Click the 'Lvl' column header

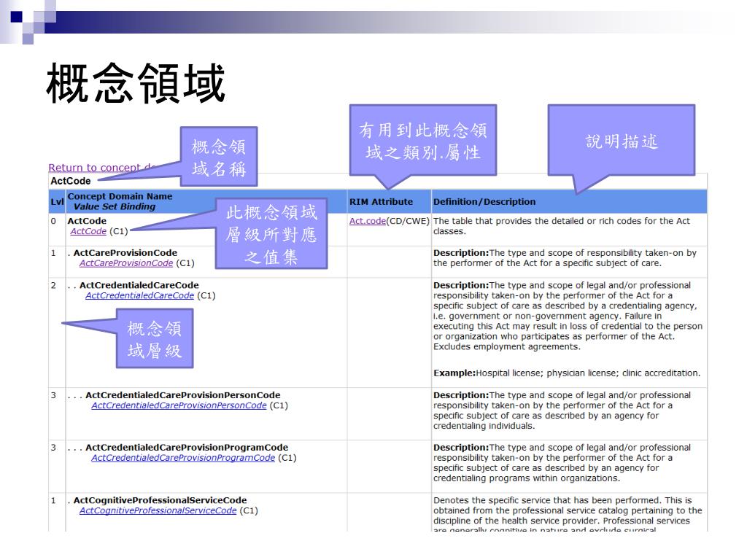pos(57,202)
